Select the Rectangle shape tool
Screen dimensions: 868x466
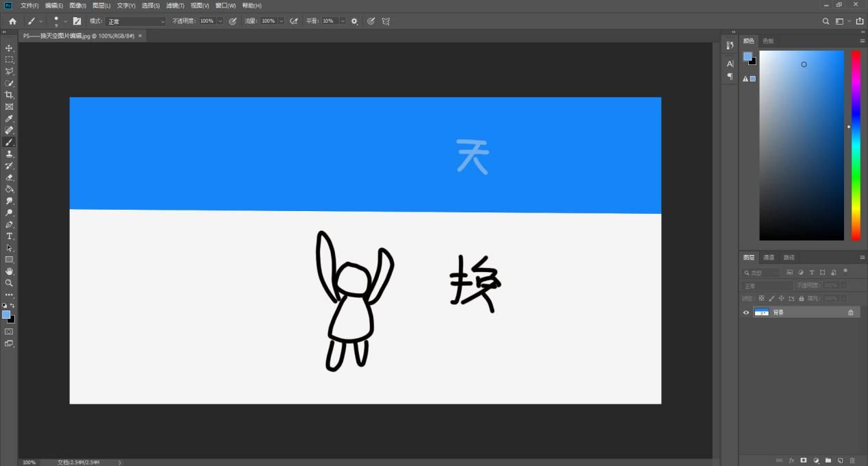(9, 259)
